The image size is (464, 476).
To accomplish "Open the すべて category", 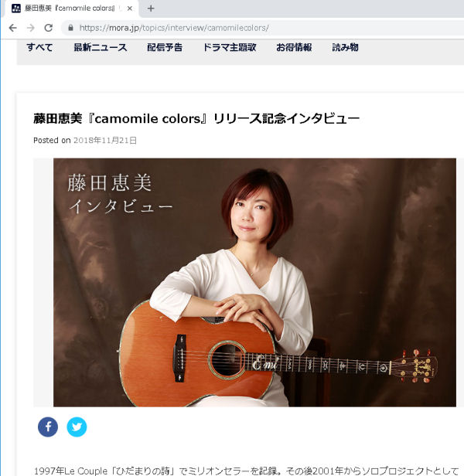I will pyautogui.click(x=39, y=47).
